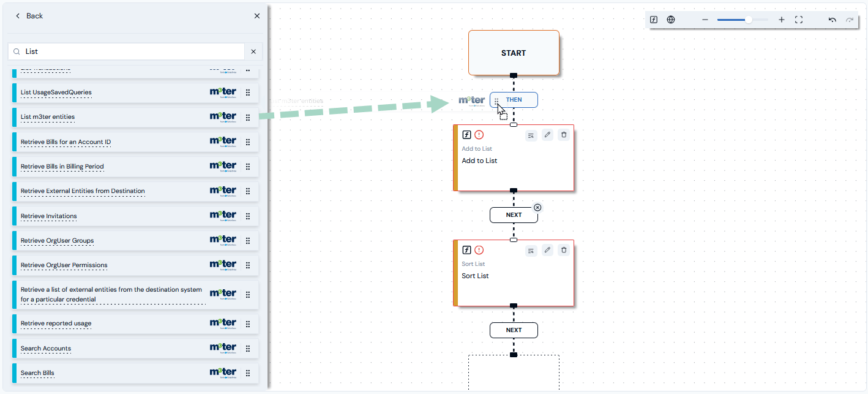
Task: Click the Add to List node title
Action: [479, 161]
